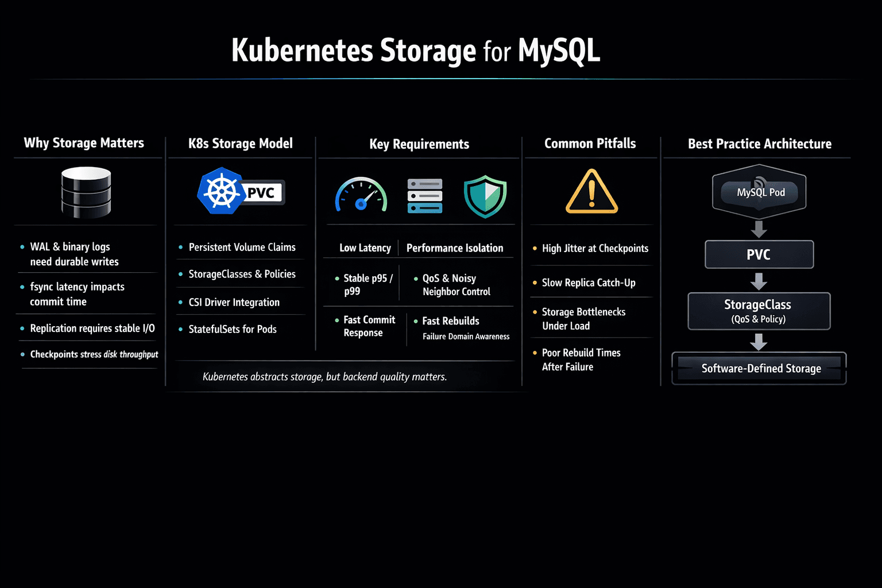This screenshot has height=588, width=882.
Task: Click the yellow warning triangle icon
Action: 591,192
